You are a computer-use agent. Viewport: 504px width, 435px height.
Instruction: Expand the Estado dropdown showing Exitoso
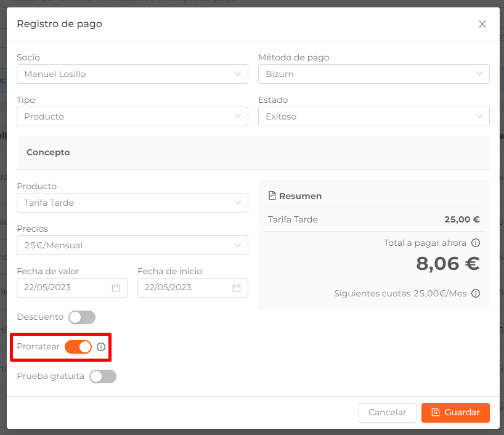(374, 116)
